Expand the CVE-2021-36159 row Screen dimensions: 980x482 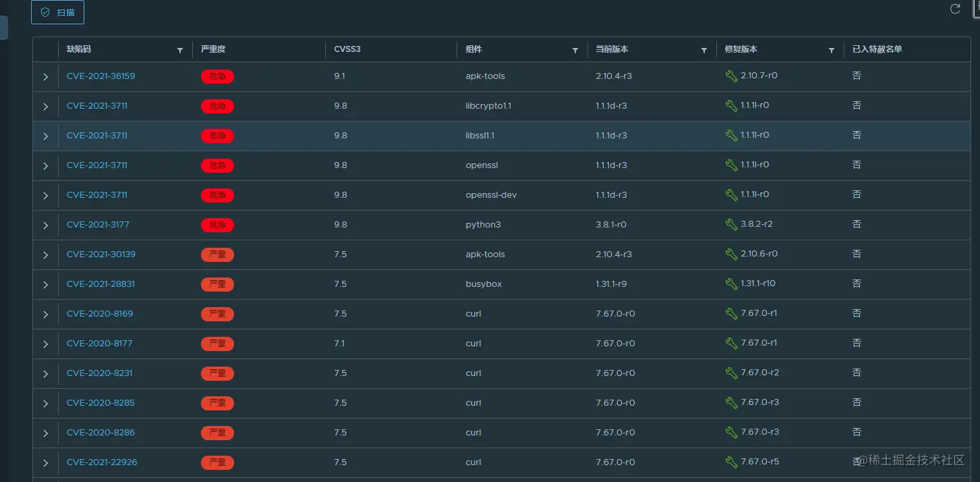pos(46,77)
